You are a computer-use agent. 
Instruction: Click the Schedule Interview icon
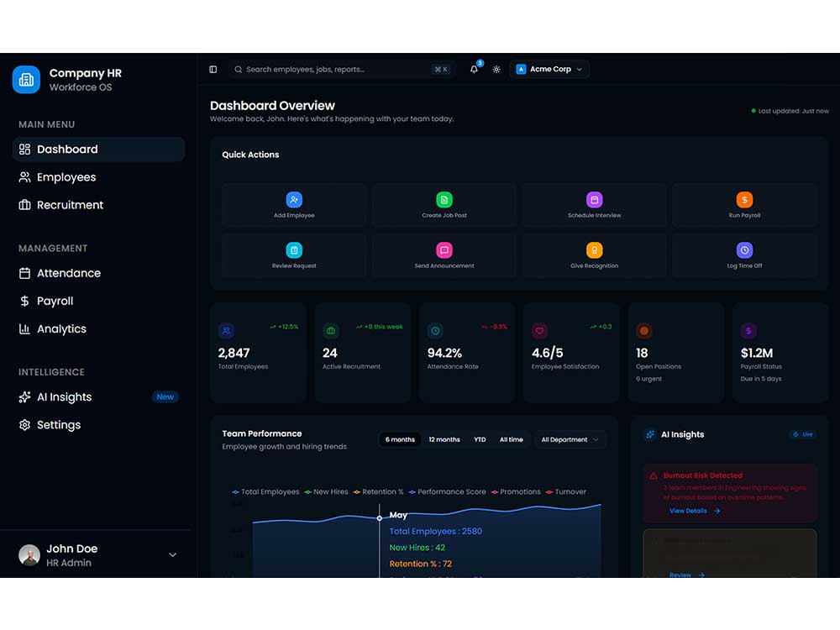pyautogui.click(x=594, y=200)
